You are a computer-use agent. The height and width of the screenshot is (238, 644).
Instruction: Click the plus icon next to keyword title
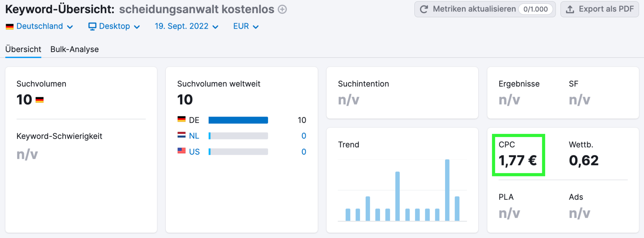click(x=282, y=10)
